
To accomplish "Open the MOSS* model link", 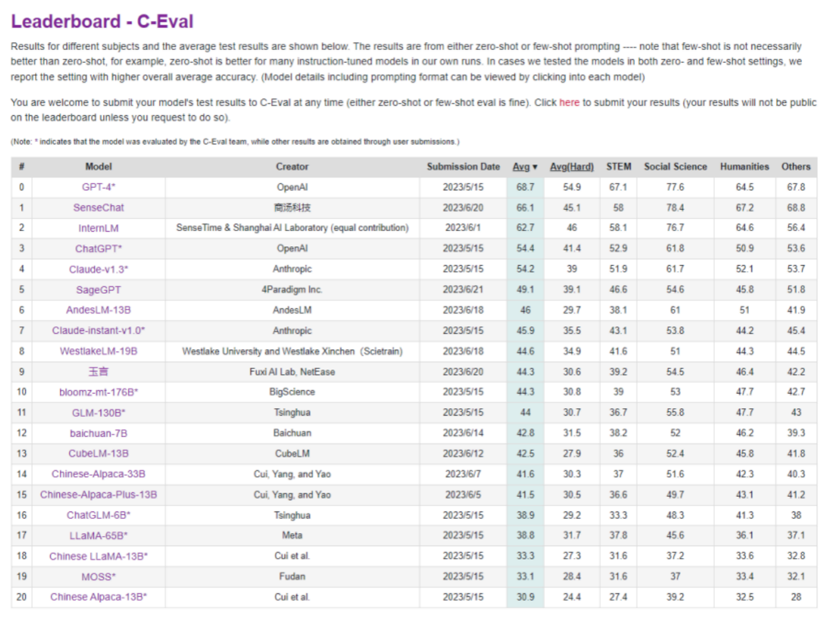I will [99, 577].
